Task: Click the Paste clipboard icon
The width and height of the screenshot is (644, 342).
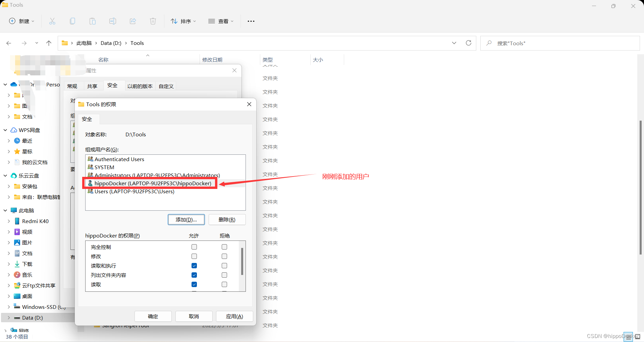Action: click(93, 21)
